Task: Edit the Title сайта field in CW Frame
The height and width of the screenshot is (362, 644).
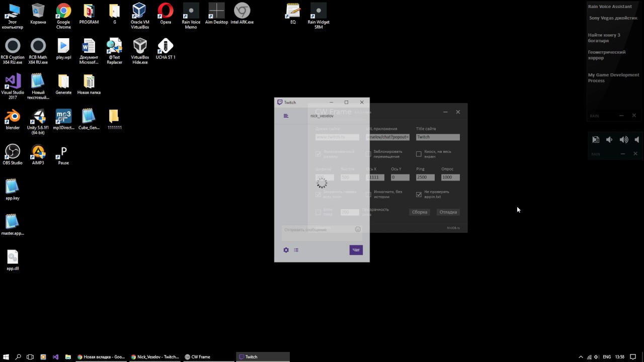Action: click(438, 137)
